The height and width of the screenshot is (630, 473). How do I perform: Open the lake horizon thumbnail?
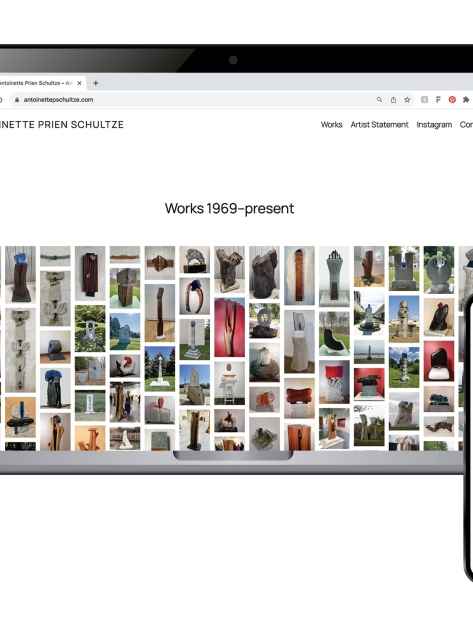pos(369,352)
